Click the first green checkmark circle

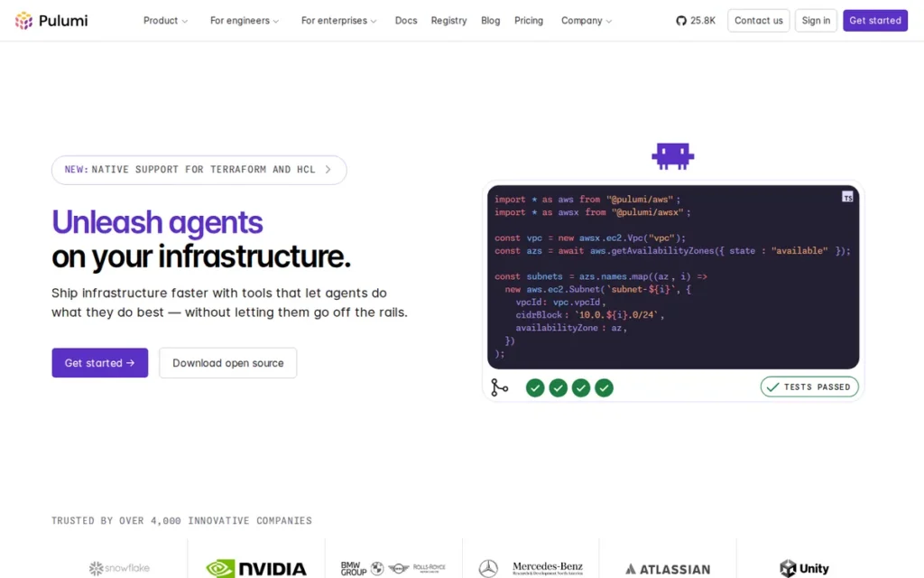[535, 388]
